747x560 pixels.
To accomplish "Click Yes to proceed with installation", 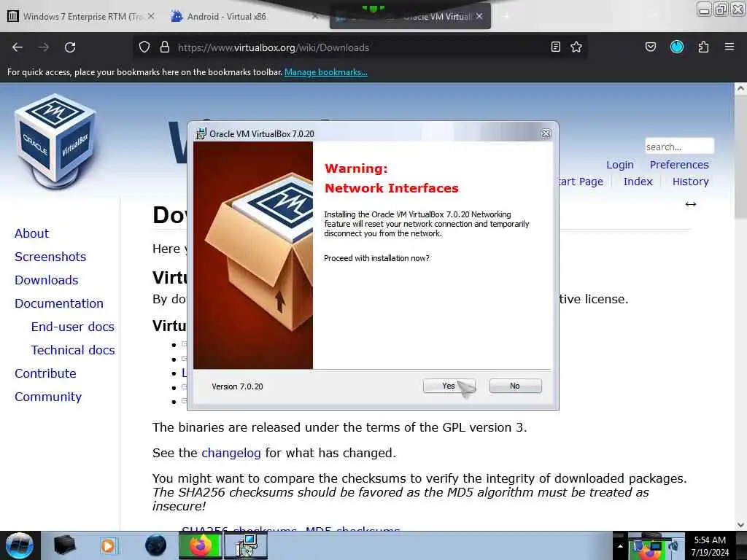I will point(449,386).
